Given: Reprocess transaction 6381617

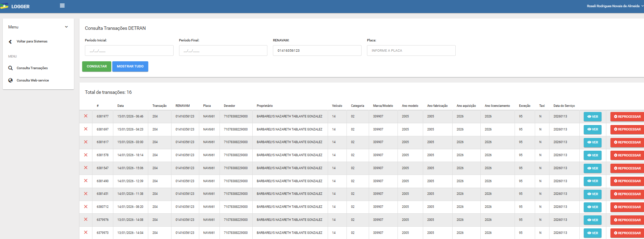Looking at the screenshot, I should pos(627,142).
